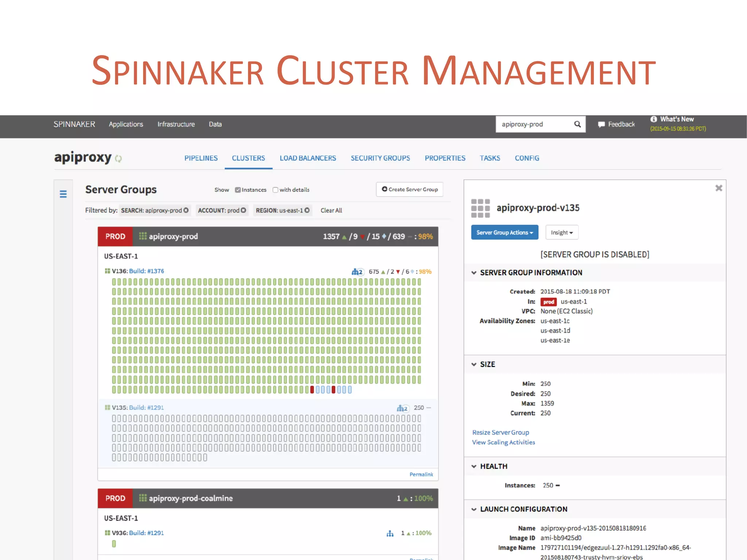This screenshot has height=560, width=747.
Task: Click Clear All filters
Action: click(331, 210)
